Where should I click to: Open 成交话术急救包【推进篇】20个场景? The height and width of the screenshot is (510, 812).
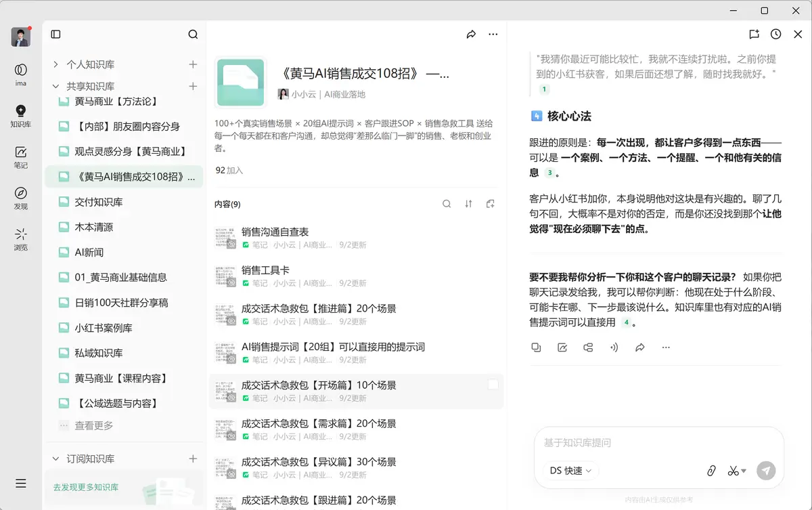pyautogui.click(x=356, y=314)
